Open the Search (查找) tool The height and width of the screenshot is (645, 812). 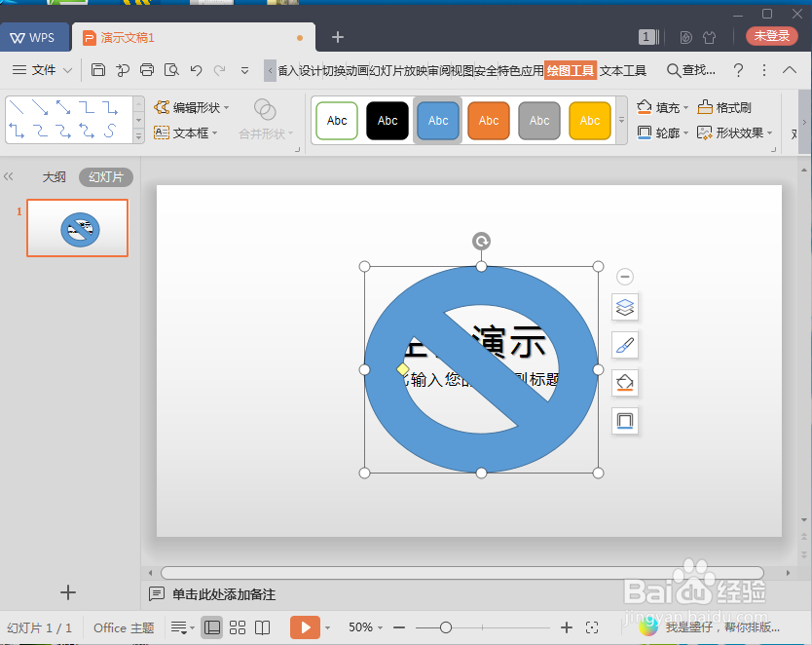(691, 70)
